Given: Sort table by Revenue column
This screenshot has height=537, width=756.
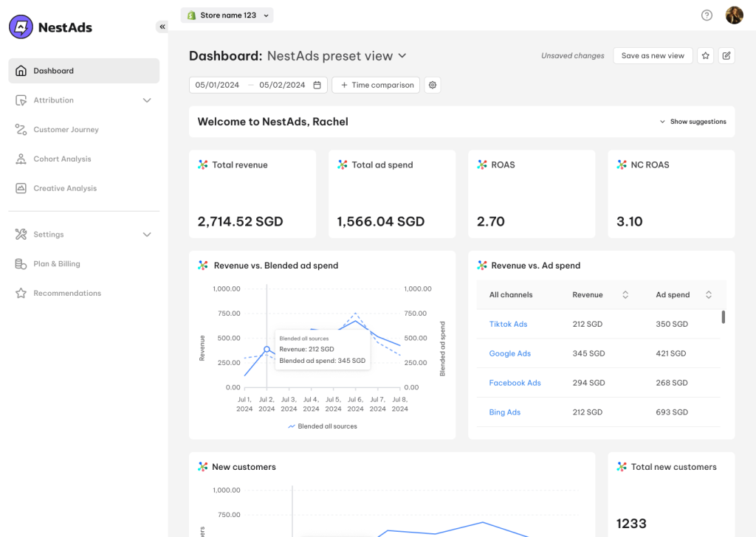Looking at the screenshot, I should click(625, 295).
